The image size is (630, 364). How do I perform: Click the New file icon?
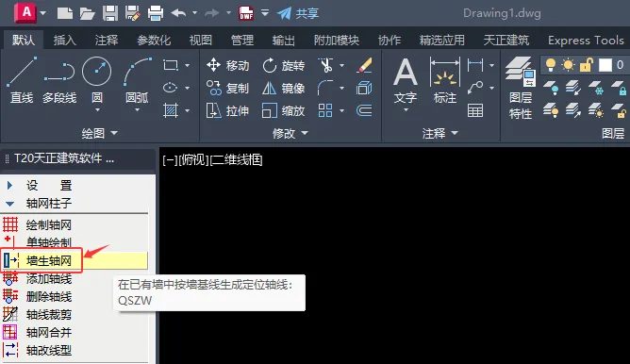65,13
